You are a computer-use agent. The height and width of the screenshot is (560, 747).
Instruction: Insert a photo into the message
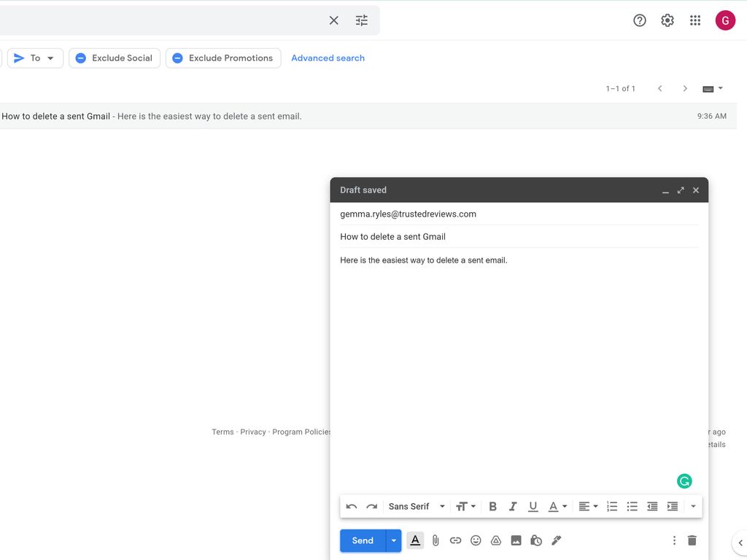[x=516, y=540]
